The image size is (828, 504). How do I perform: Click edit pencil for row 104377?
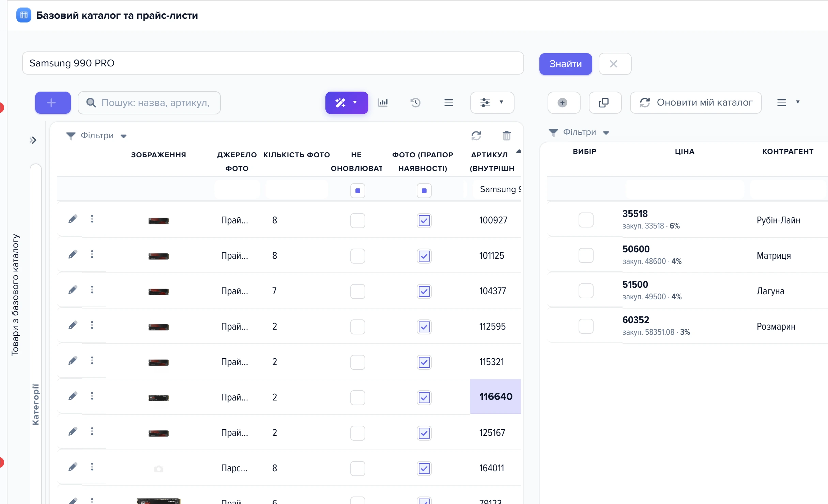click(x=73, y=290)
